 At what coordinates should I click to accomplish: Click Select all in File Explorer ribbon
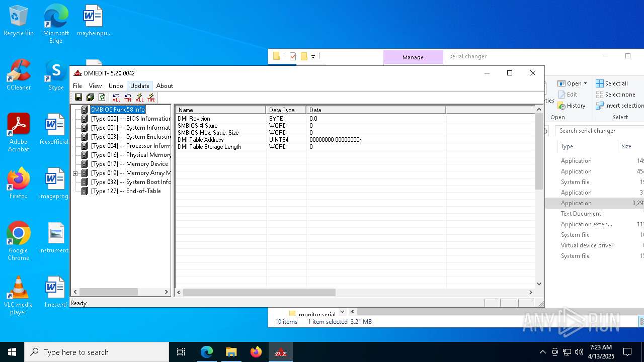(612, 83)
